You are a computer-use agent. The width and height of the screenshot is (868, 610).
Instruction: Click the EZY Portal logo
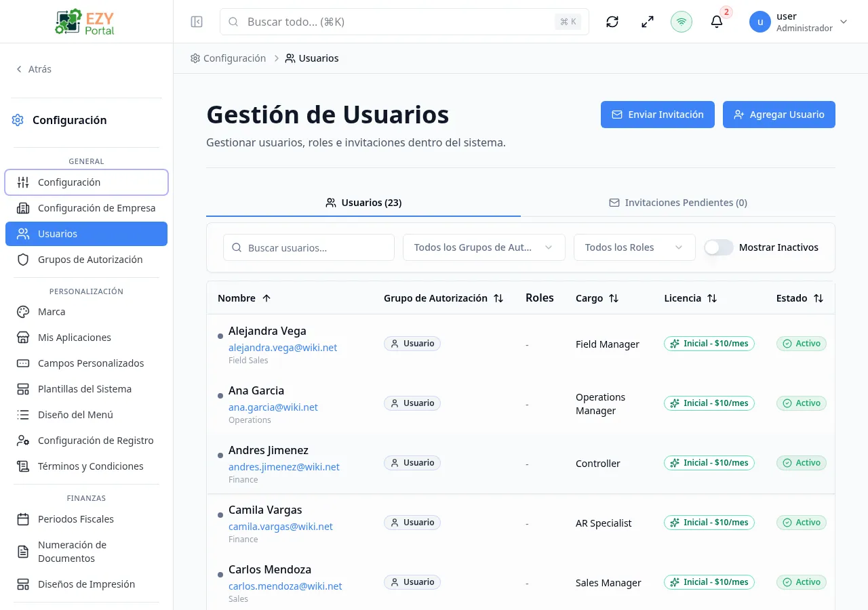[x=86, y=22]
